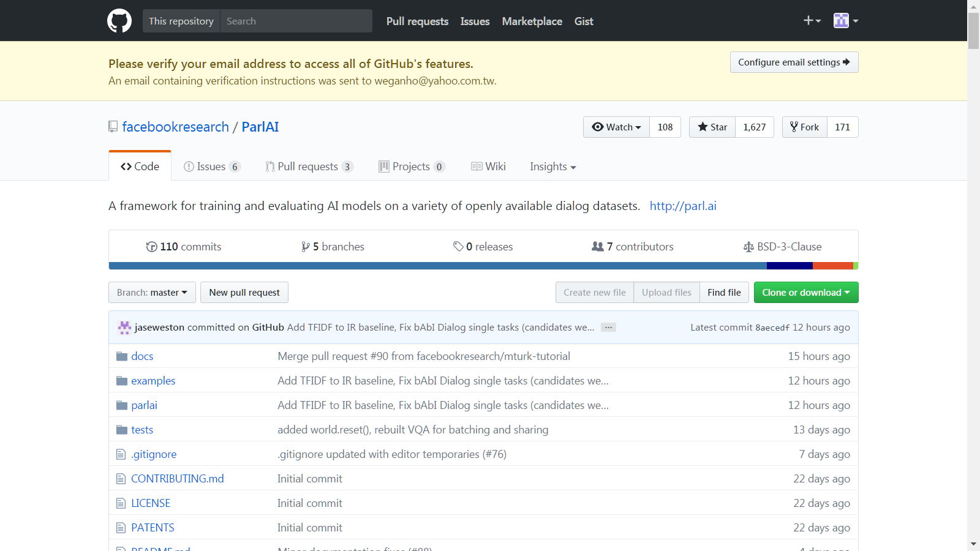The height and width of the screenshot is (551, 980).
Task: Click the examples folder icon
Action: coord(122,381)
